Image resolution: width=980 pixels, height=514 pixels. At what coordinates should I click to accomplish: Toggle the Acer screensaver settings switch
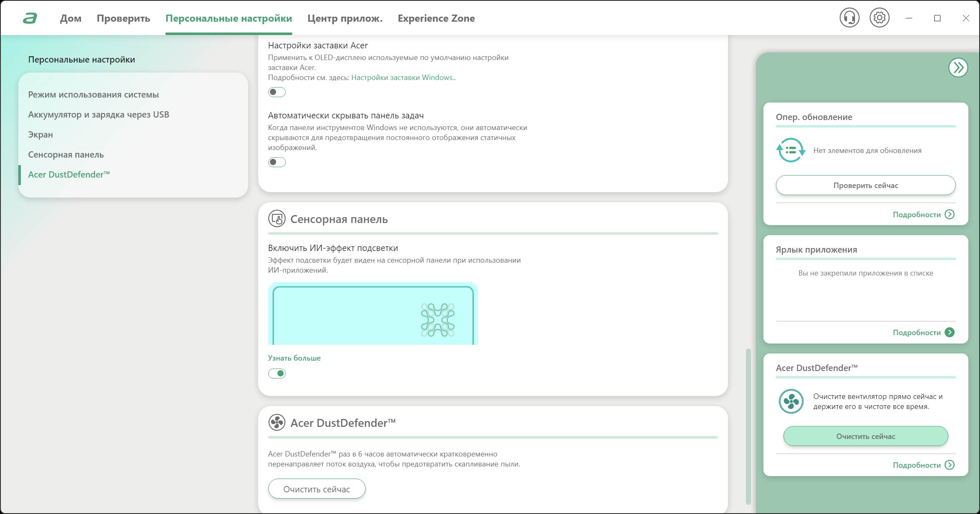277,92
